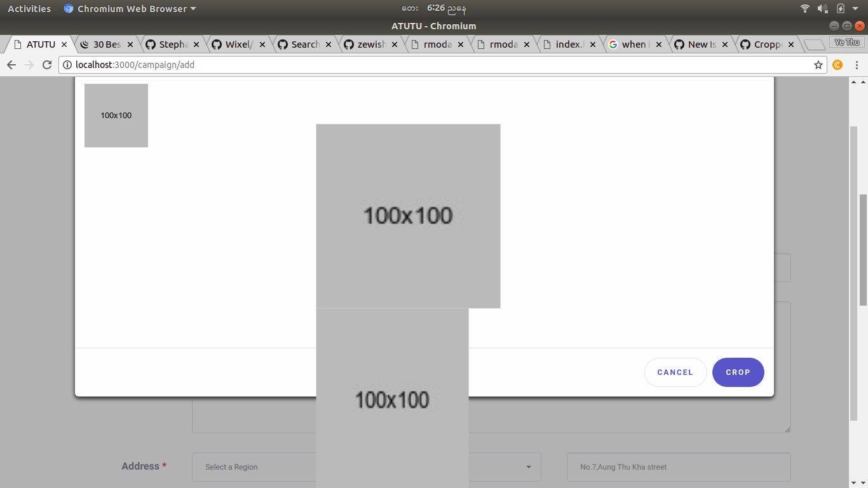Unmute the system volume icon

point(822,8)
